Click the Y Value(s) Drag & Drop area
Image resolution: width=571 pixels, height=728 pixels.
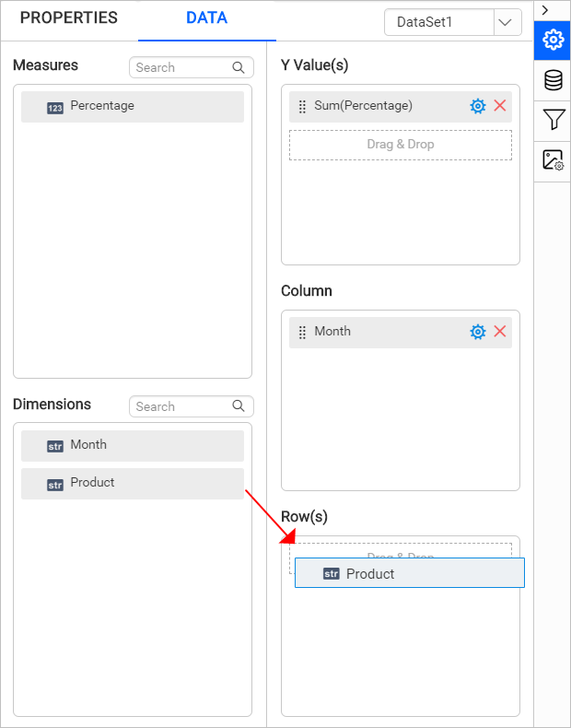[400, 145]
